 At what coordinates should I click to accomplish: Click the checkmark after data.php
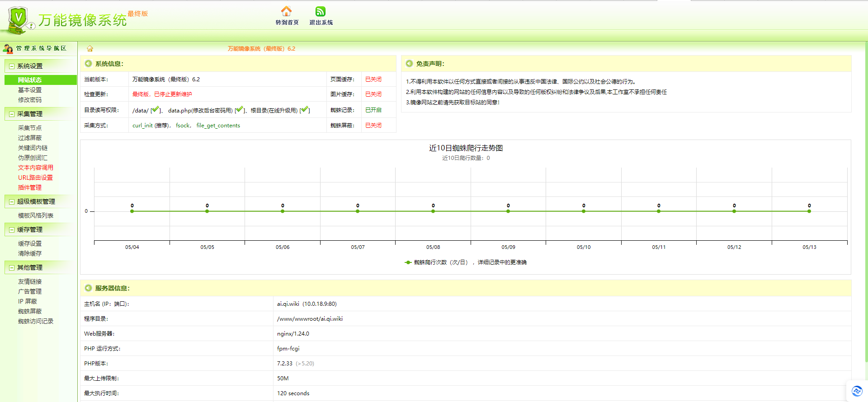click(x=240, y=109)
